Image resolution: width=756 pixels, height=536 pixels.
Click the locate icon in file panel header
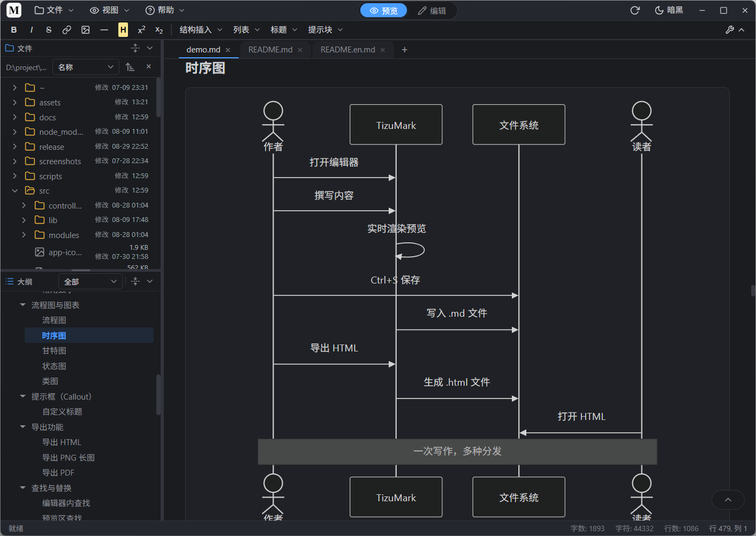(135, 48)
